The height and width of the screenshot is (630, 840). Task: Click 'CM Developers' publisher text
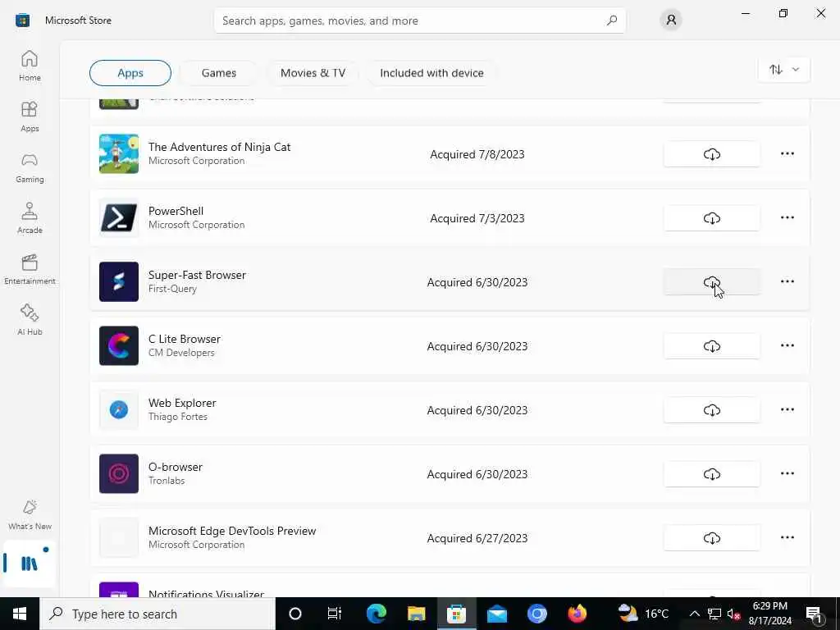tap(181, 353)
